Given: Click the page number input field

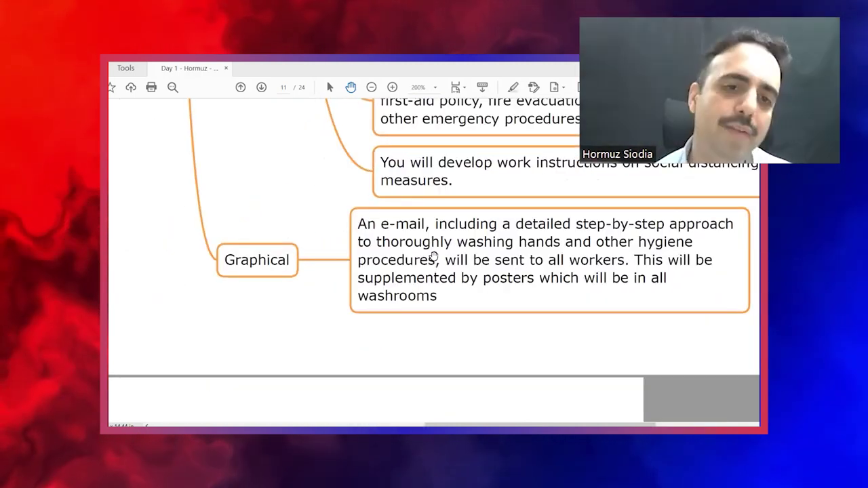Looking at the screenshot, I should [283, 87].
